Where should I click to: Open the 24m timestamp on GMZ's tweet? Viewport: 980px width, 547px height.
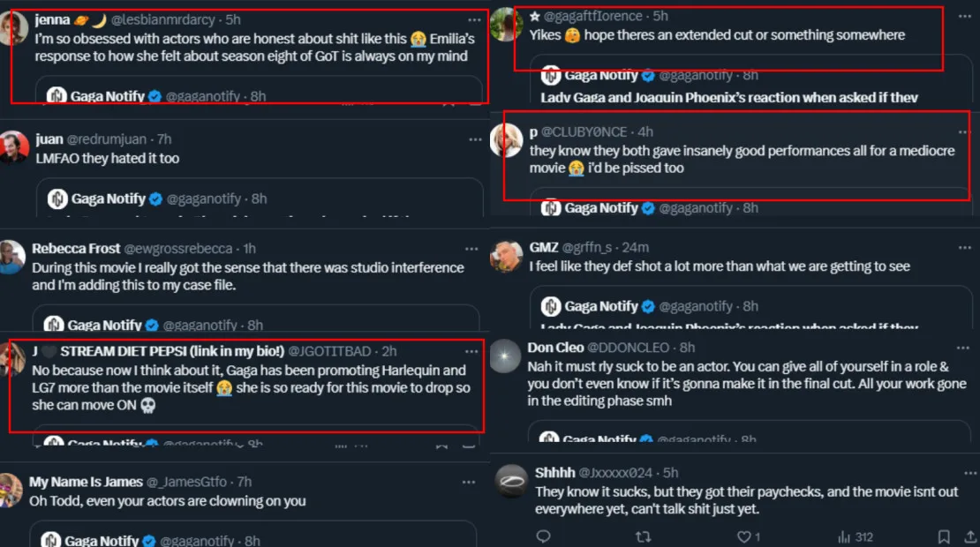[635, 247]
